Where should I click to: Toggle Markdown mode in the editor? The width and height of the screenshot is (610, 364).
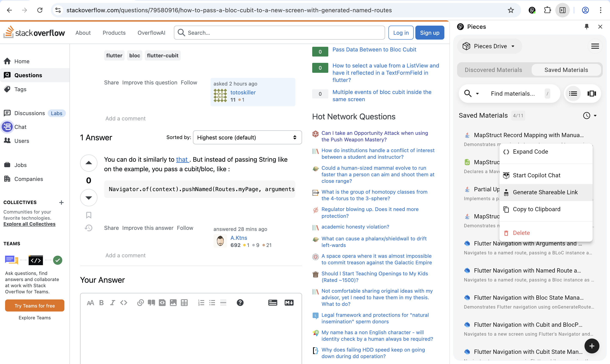click(289, 302)
